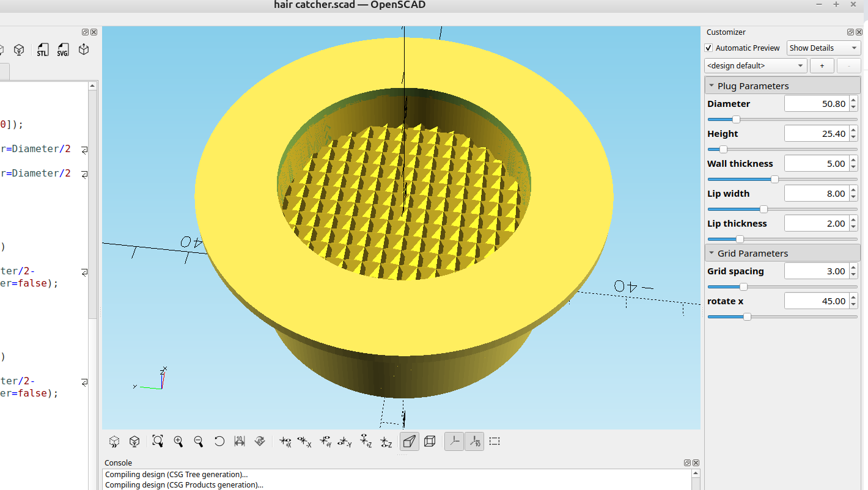Collapse the Plug Parameters section
868x490 pixels.
pyautogui.click(x=712, y=85)
